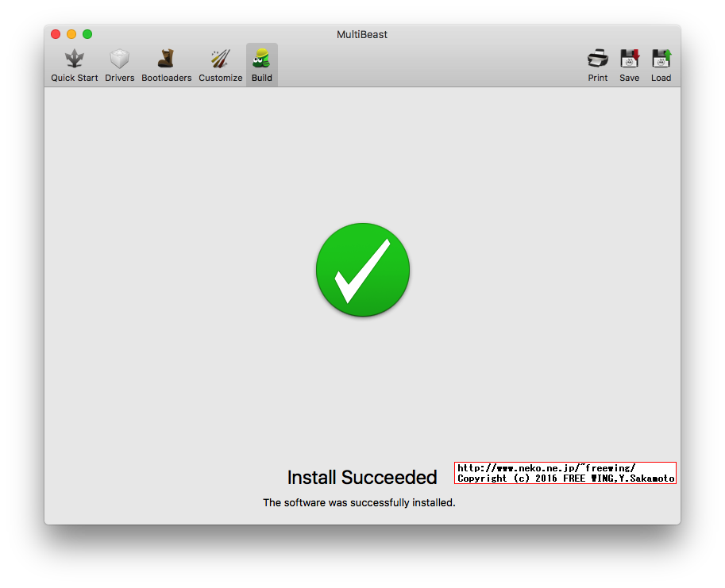This screenshot has width=725, height=588.
Task: Minimize the MultiBeast window
Action: tap(71, 34)
